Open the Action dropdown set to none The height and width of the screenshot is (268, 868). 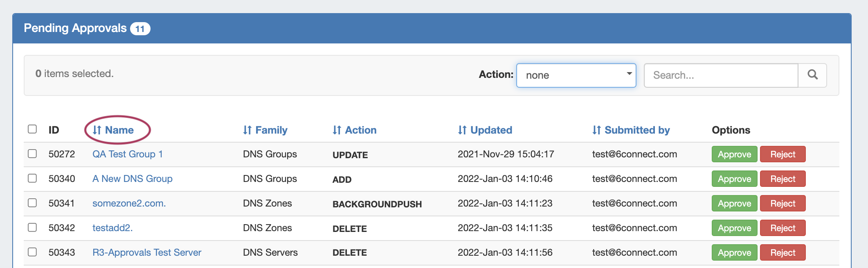point(576,75)
